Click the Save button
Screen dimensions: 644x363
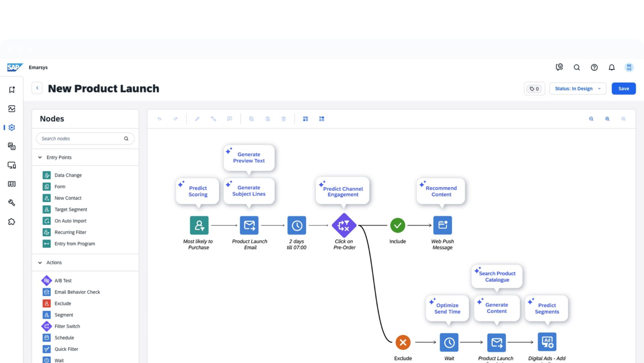[623, 88]
